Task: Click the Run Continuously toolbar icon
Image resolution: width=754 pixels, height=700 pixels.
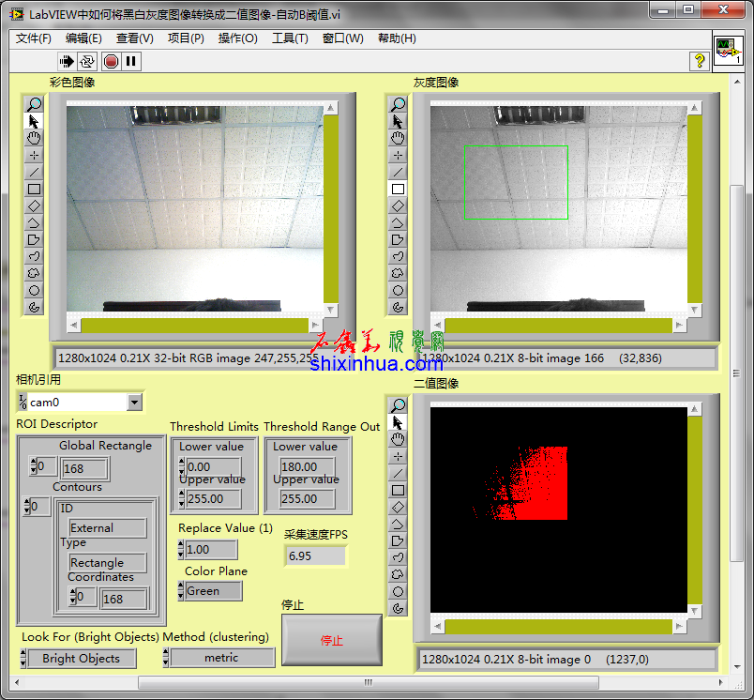Action: [87, 61]
